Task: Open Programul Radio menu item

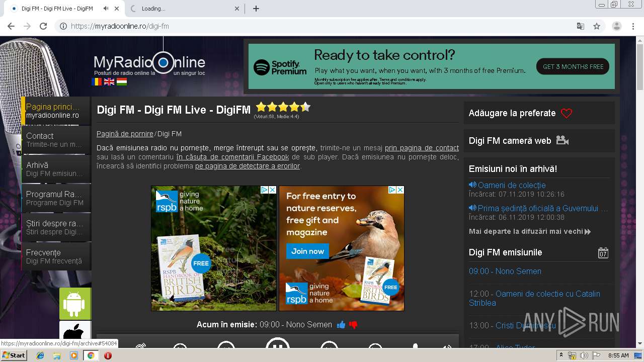Action: [56, 198]
